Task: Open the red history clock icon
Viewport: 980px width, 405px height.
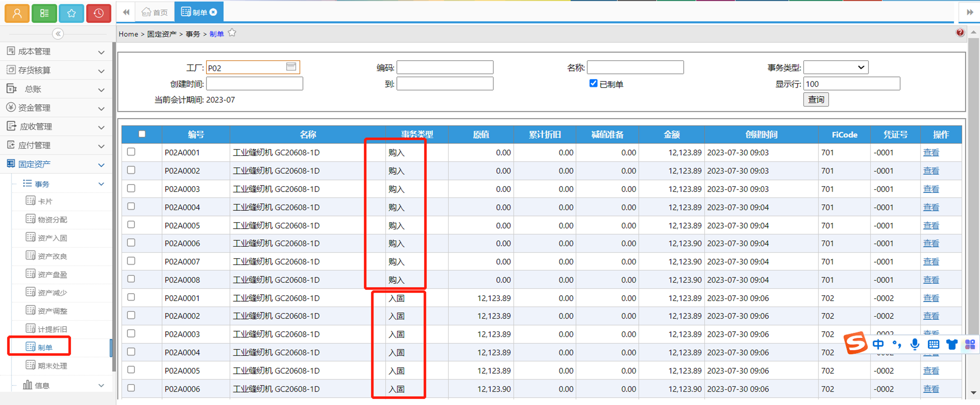Action: 99,13
